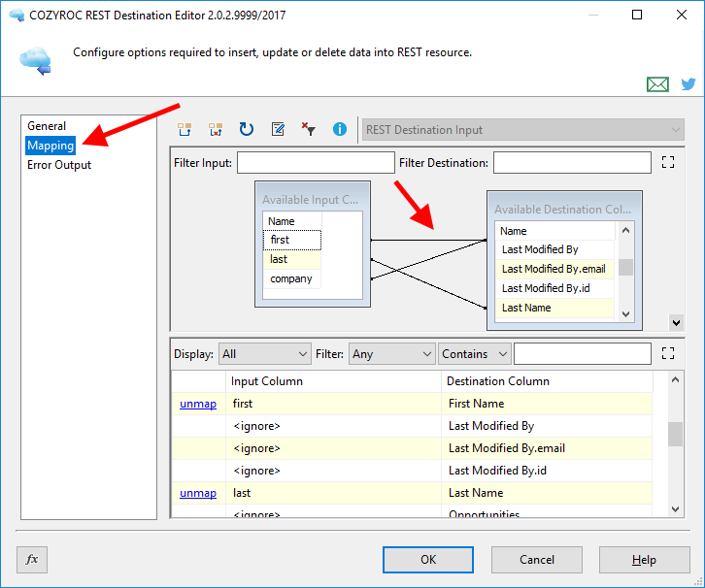Select 'Last Modified By' destination column in diagram
Image resolution: width=705 pixels, height=588 pixels.
point(554,249)
